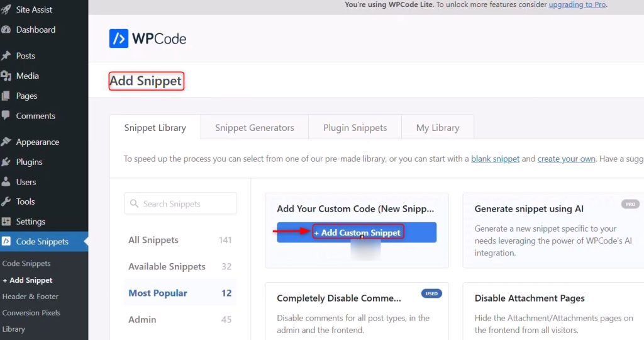This screenshot has height=340, width=644.
Task: Click the Media icon in sidebar
Action: tap(6, 76)
